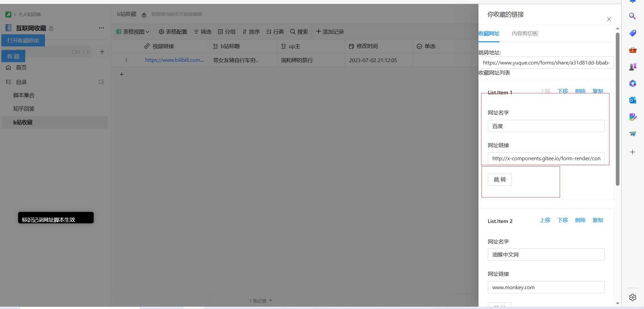This screenshot has width=644, height=309.
Task: Click the 跳转地址 input field
Action: coord(546,63)
